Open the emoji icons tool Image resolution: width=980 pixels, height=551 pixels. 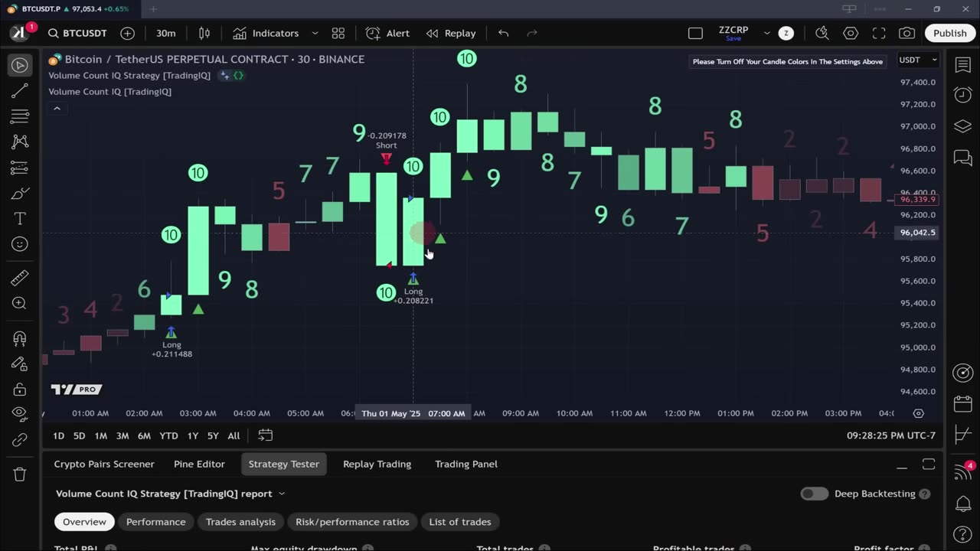tap(20, 244)
